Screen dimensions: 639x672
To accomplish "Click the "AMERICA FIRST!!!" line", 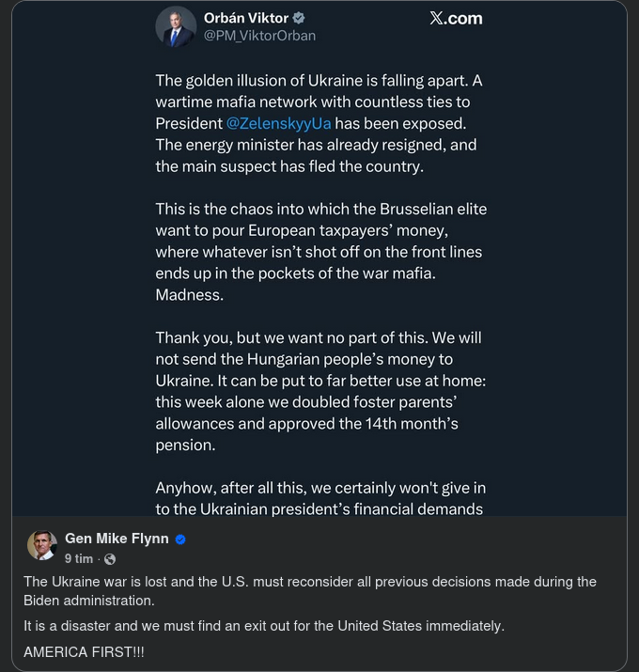I will point(85,651).
